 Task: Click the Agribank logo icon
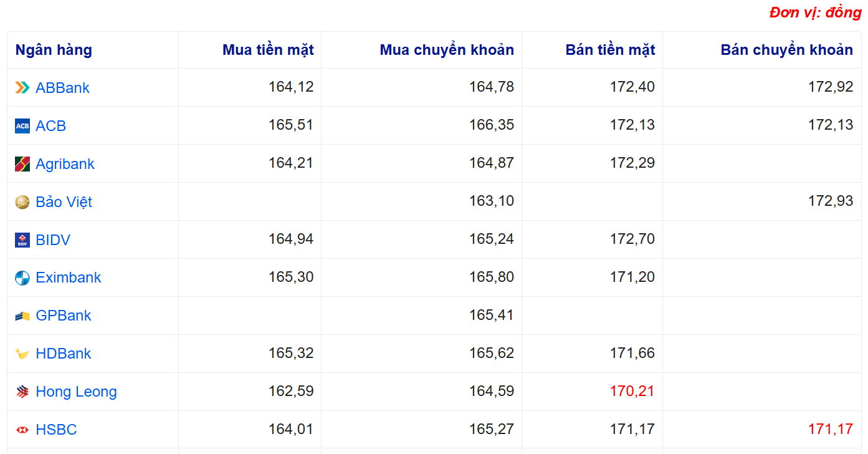tap(22, 164)
